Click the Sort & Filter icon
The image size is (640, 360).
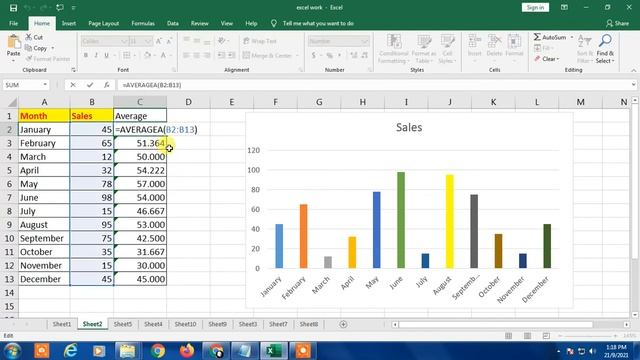(x=584, y=41)
